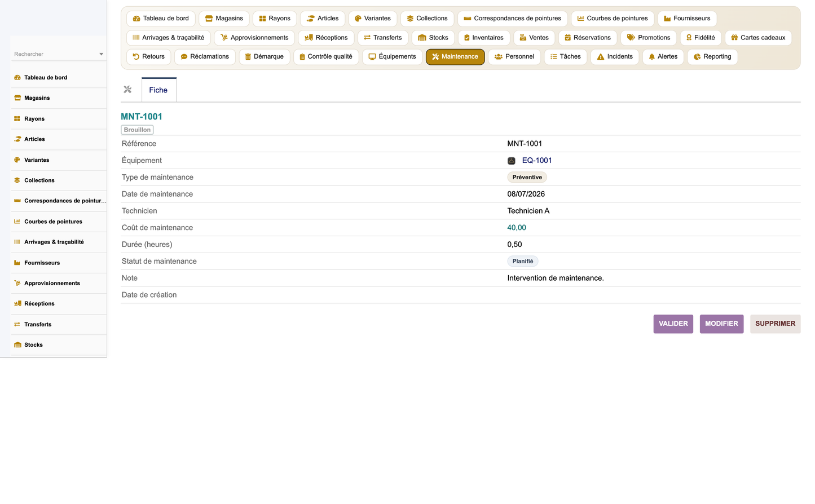The width and height of the screenshot is (815, 504).
Task: Click the Personnel group icon
Action: (x=499, y=57)
